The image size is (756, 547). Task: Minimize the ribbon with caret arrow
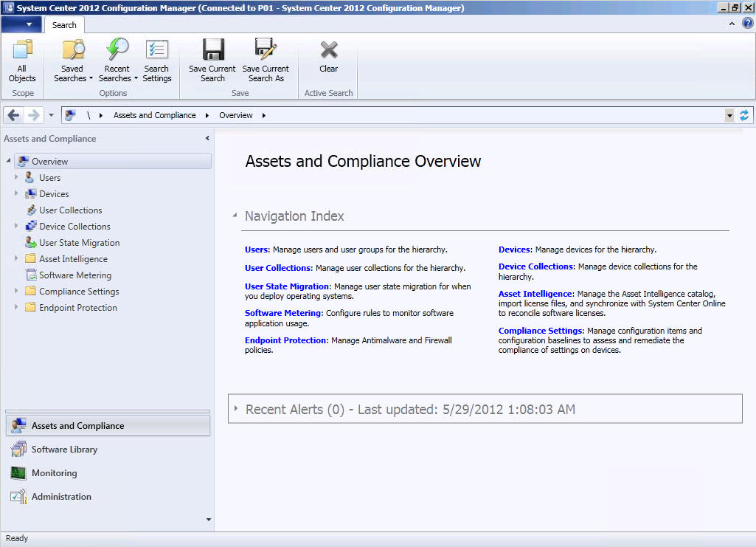(x=732, y=24)
